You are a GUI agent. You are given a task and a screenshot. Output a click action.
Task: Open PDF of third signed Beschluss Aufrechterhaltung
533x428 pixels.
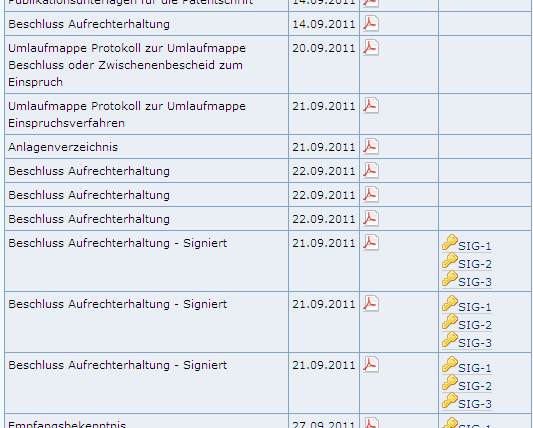(x=371, y=365)
